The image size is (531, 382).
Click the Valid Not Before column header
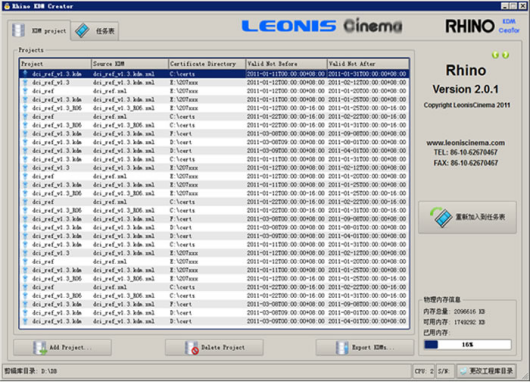[x=286, y=64]
